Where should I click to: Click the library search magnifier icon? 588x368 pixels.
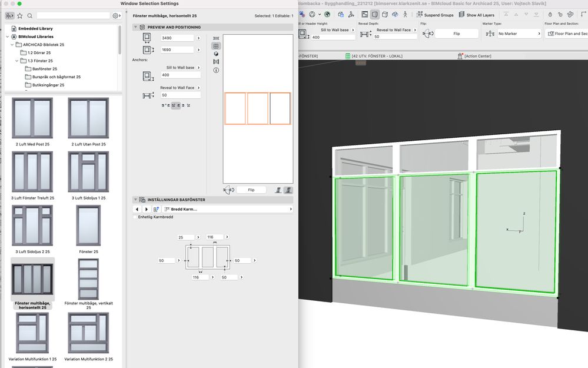(29, 15)
